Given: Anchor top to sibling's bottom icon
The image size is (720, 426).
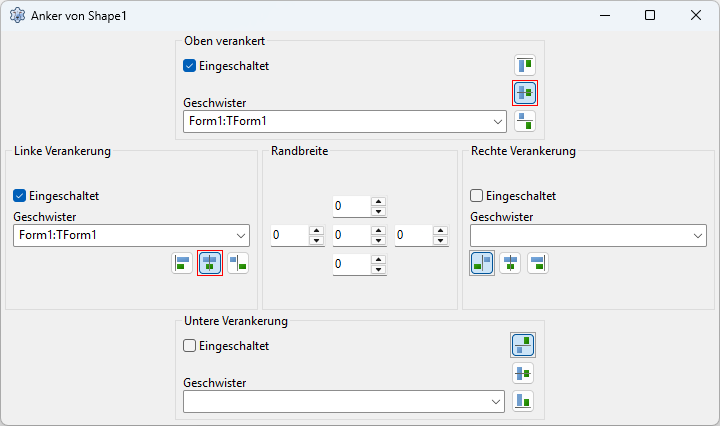Looking at the screenshot, I should [525, 122].
